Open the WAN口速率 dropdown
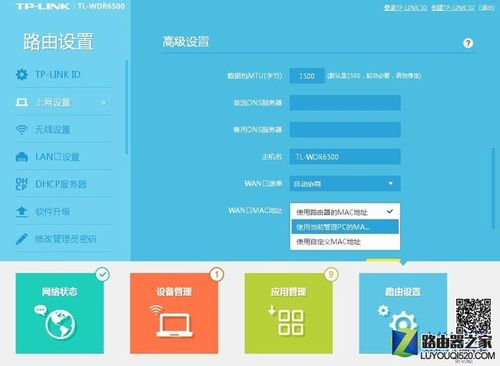The height and width of the screenshot is (366, 500). coord(345,183)
